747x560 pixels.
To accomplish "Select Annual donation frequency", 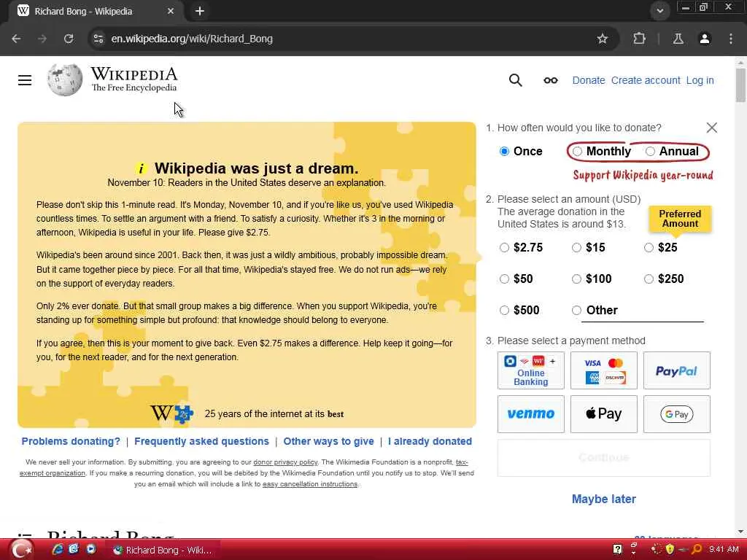I will [x=650, y=152].
